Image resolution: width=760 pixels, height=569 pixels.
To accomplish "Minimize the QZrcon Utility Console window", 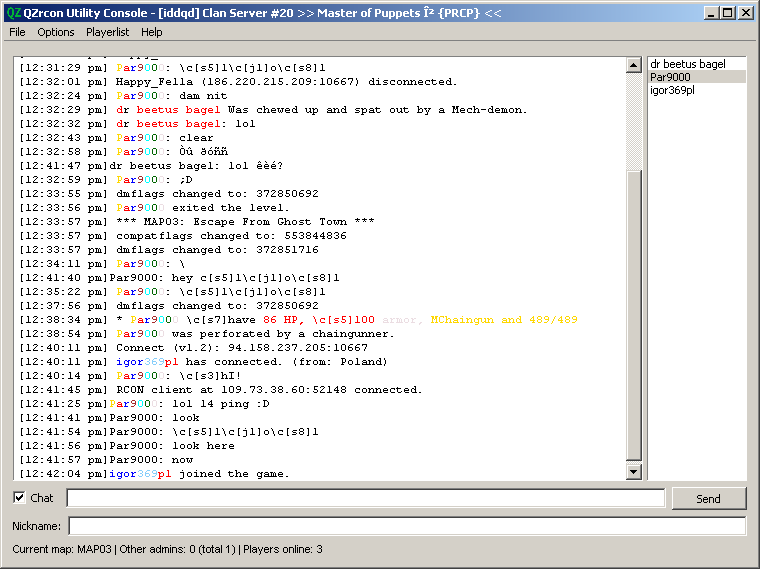I will [x=711, y=13].
